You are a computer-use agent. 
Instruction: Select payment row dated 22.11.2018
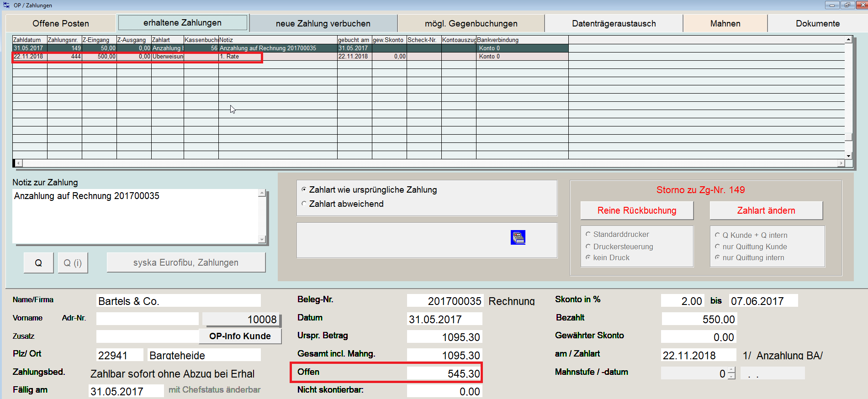(x=291, y=56)
